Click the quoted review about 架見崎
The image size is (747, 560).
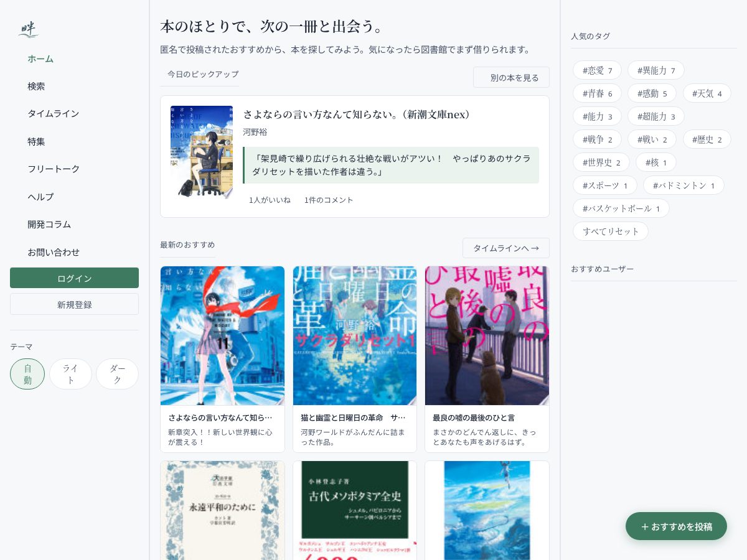pyautogui.click(x=391, y=165)
